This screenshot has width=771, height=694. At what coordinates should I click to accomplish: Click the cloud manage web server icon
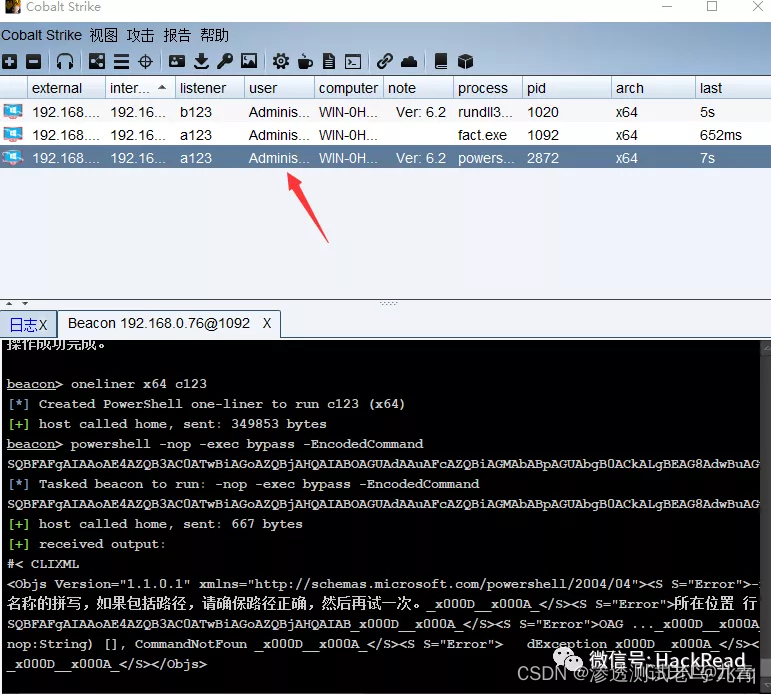pyautogui.click(x=409, y=61)
